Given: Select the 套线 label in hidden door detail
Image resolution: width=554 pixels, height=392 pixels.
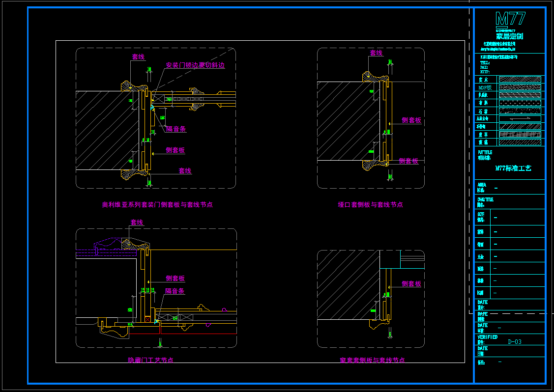Looking at the screenshot, I should [x=137, y=223].
